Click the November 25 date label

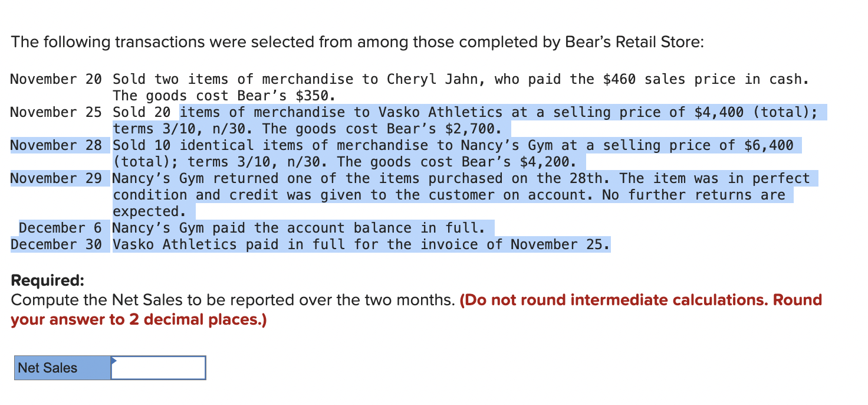[57, 112]
